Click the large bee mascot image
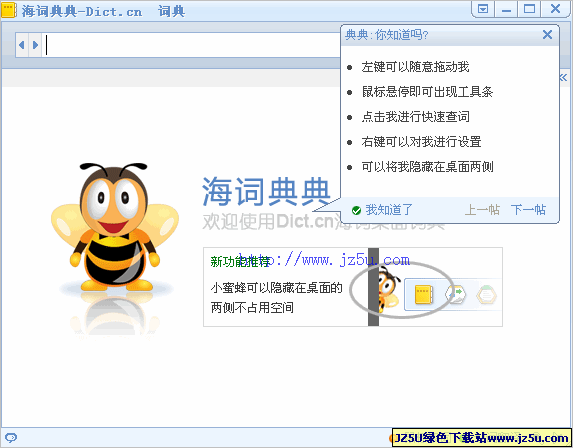The width and height of the screenshot is (573, 448). pos(115,227)
